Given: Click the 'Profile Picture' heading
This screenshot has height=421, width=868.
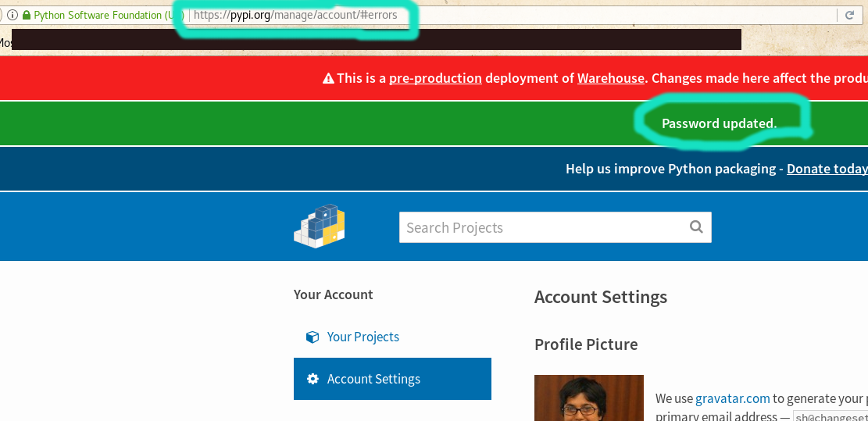Looking at the screenshot, I should pyautogui.click(x=586, y=344).
